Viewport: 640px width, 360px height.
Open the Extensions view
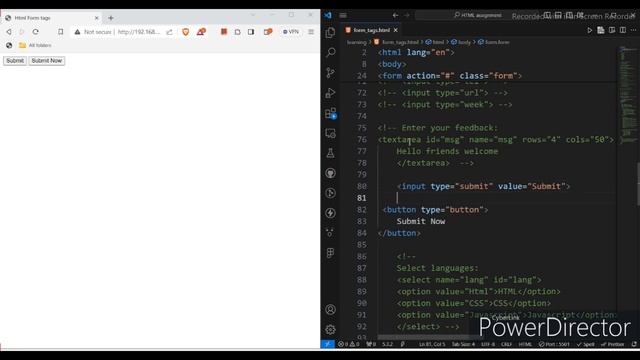(x=331, y=113)
